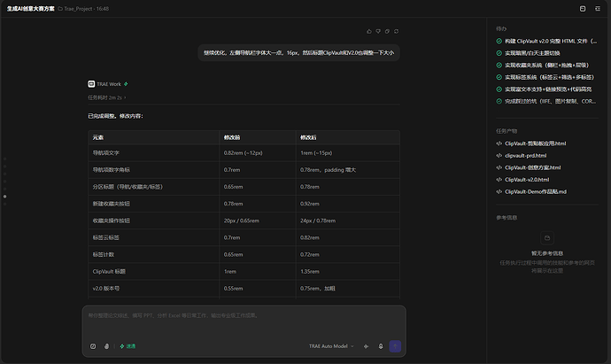
Task: Click the 暂无参考信息 placeholder text
Action: point(547,253)
